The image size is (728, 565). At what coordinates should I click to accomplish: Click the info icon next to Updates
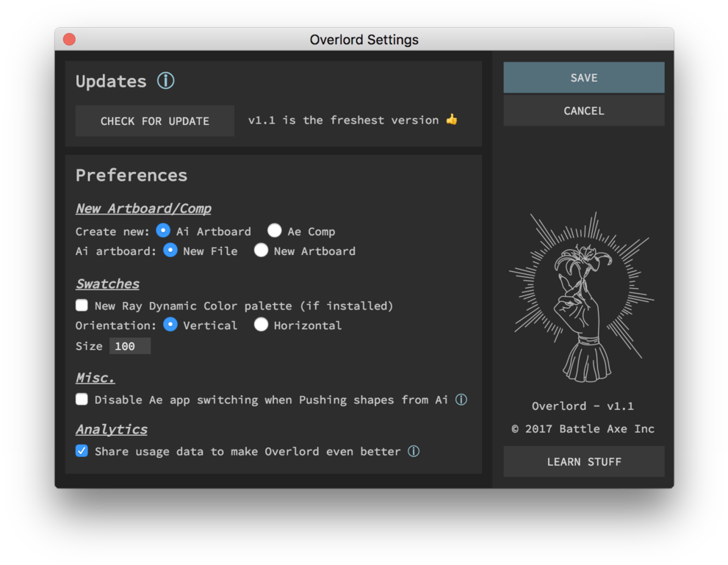point(166,81)
